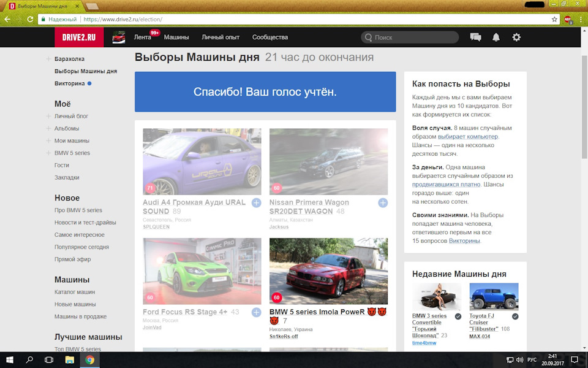Open the green Ford Focus RS photo

click(x=202, y=271)
